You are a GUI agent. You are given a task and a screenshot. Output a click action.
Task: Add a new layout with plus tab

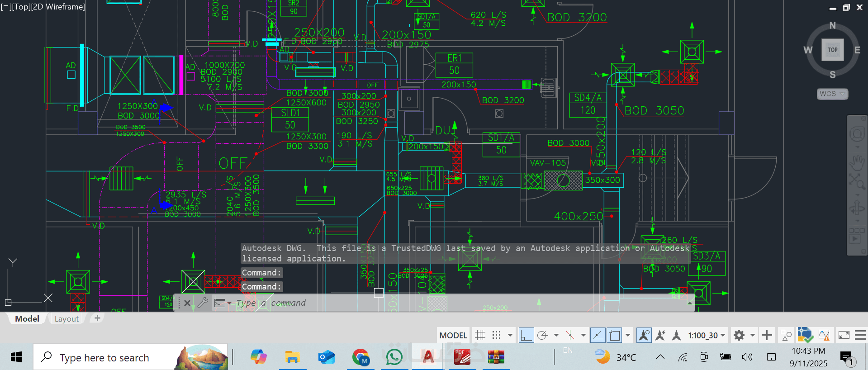tap(97, 318)
